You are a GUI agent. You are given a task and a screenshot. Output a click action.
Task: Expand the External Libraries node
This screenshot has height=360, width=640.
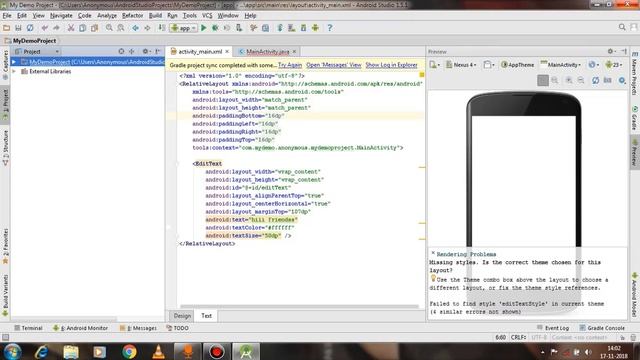tap(14, 71)
